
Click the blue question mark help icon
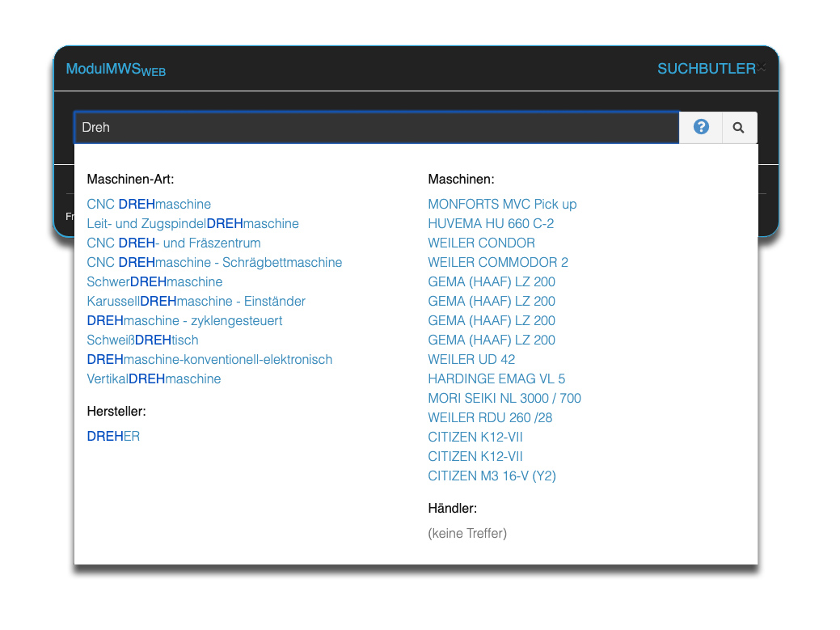(701, 127)
